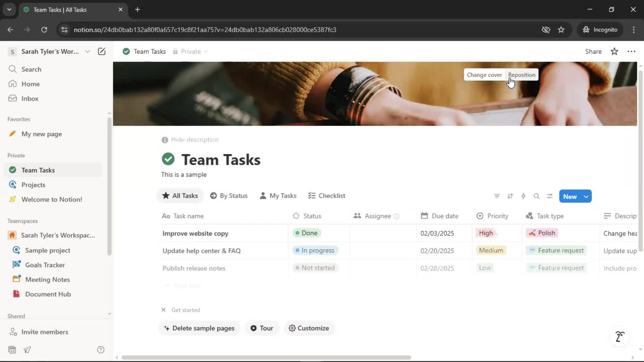Start the Tour
The image size is (644, 362).
[x=262, y=328]
